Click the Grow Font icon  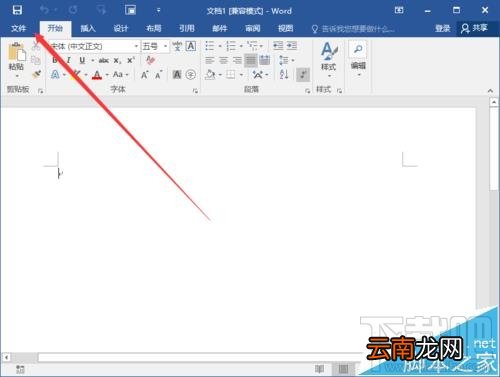[x=144, y=75]
